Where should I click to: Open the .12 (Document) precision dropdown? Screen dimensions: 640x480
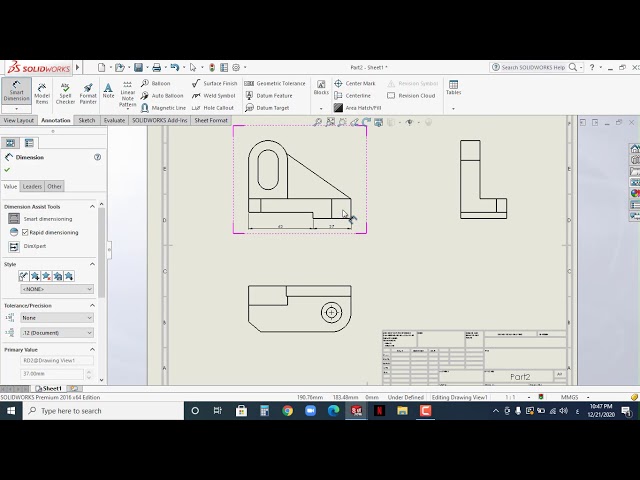coord(57,333)
